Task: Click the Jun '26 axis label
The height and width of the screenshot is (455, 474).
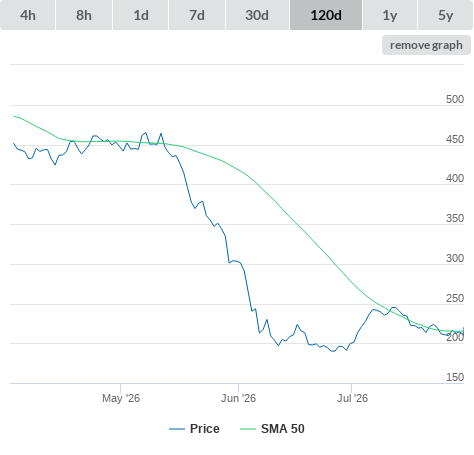Action: click(238, 398)
